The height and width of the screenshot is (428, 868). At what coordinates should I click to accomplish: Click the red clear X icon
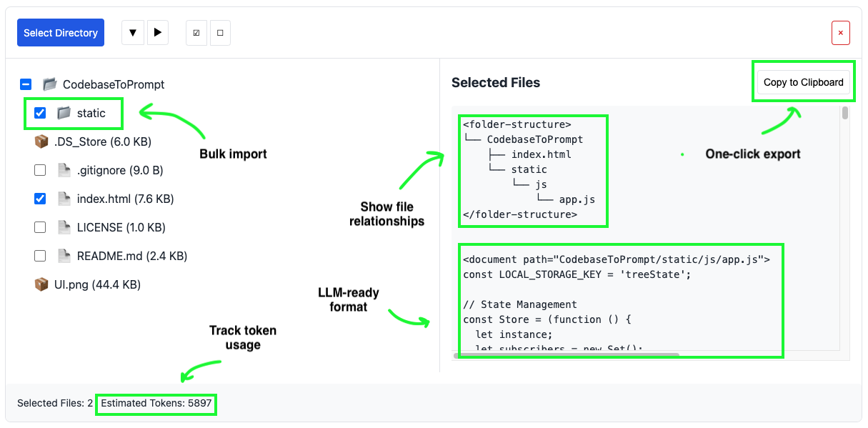coord(840,33)
